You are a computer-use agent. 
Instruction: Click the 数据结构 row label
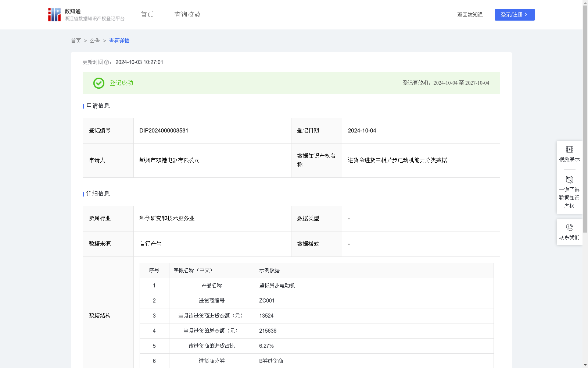point(100,315)
